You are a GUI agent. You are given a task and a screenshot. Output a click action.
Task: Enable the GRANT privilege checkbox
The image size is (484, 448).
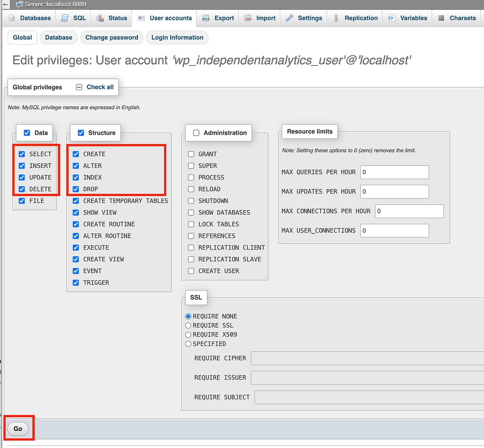pos(191,154)
